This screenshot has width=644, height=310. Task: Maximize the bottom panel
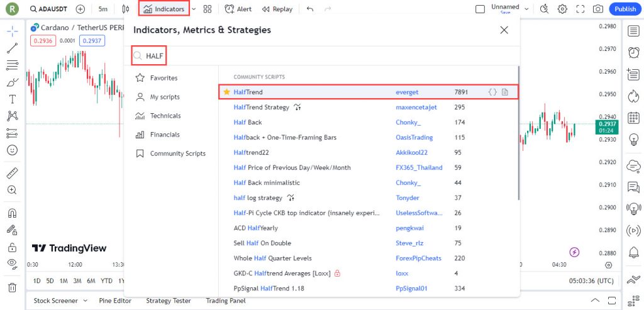coord(612,300)
